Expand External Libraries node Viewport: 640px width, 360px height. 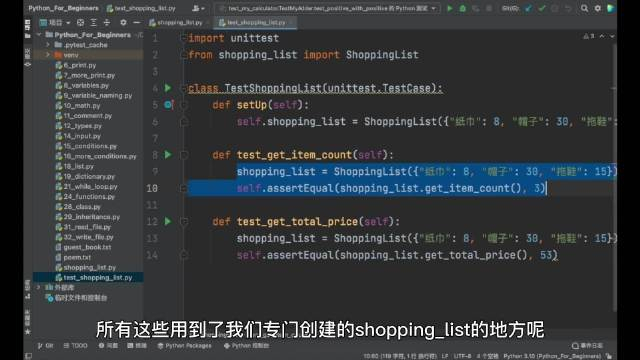pyautogui.click(x=39, y=287)
